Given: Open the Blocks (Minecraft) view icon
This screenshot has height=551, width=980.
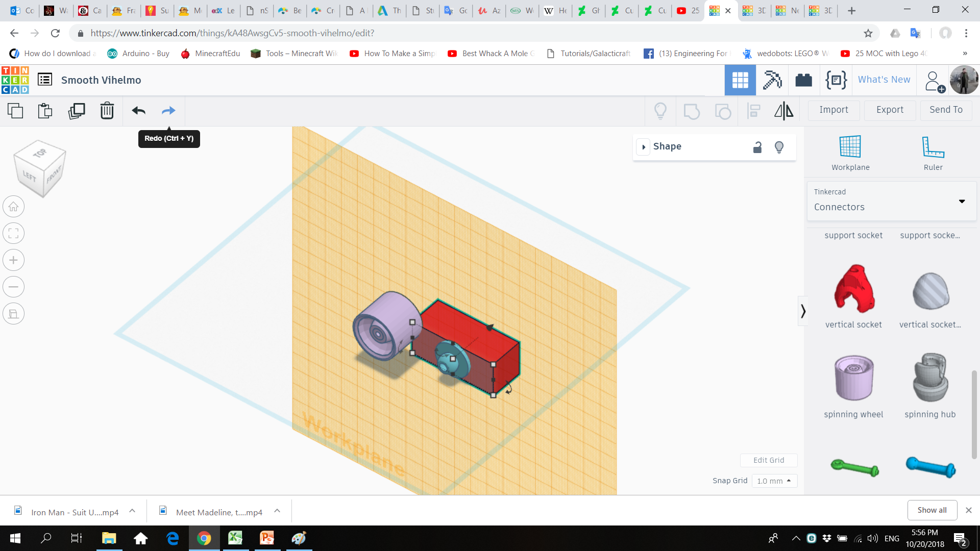Looking at the screenshot, I should 772,80.
